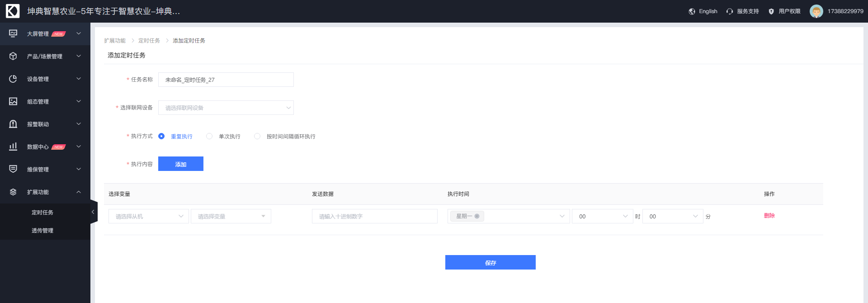The image size is (868, 303).
Task: Open the 请选择变量 dropdown
Action: 231,216
